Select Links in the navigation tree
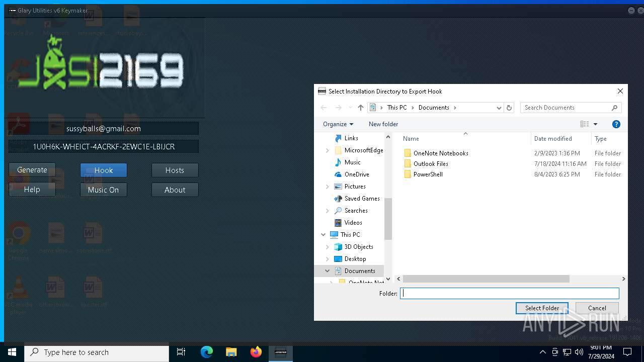Image resolution: width=644 pixels, height=362 pixels. point(351,138)
